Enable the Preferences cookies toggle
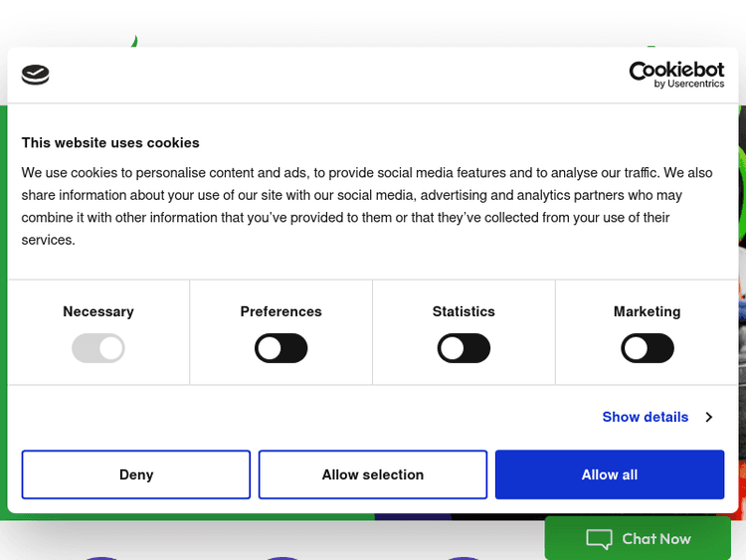The image size is (746, 560). 281,348
